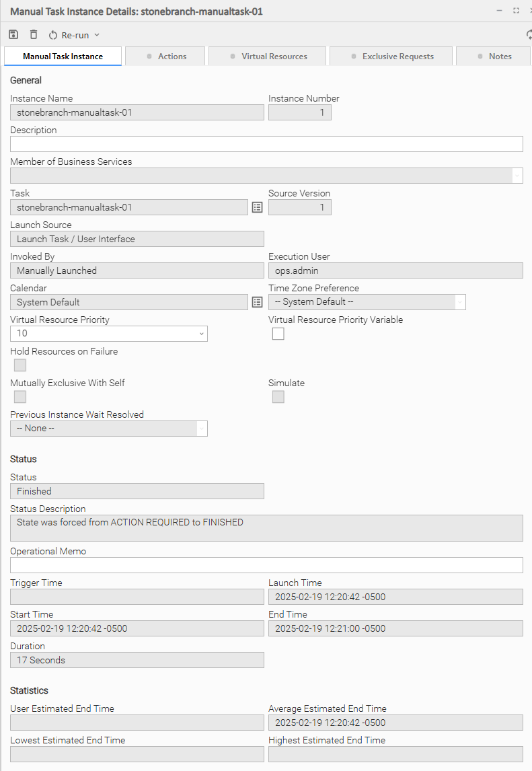Enable the Virtual Resource Priority Variable checkbox
Image resolution: width=532 pixels, height=771 pixels.
point(278,334)
